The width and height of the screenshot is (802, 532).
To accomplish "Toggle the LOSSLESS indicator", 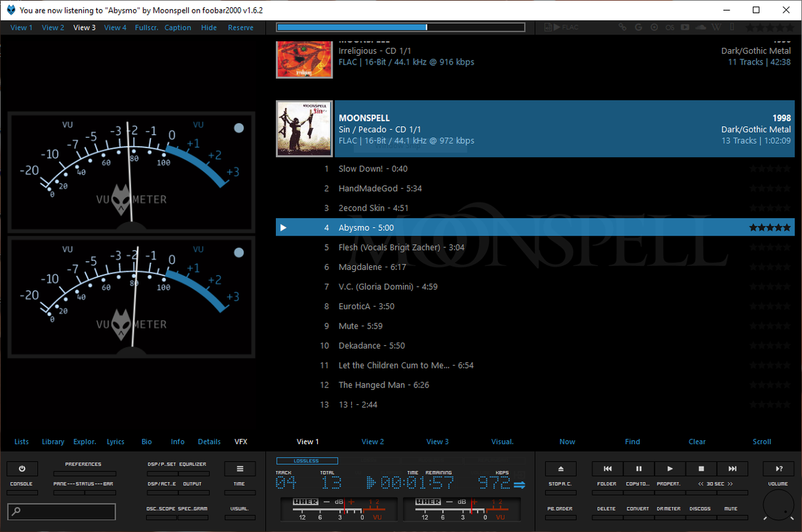I will pyautogui.click(x=307, y=461).
